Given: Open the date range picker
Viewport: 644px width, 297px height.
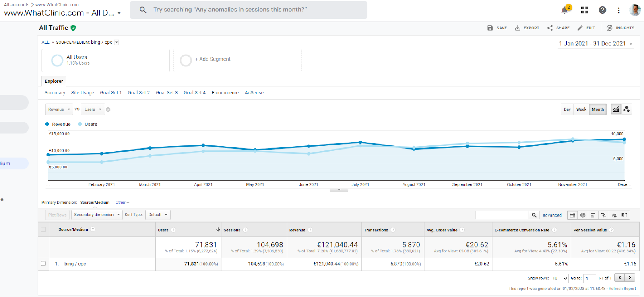Looking at the screenshot, I should coord(596,43).
